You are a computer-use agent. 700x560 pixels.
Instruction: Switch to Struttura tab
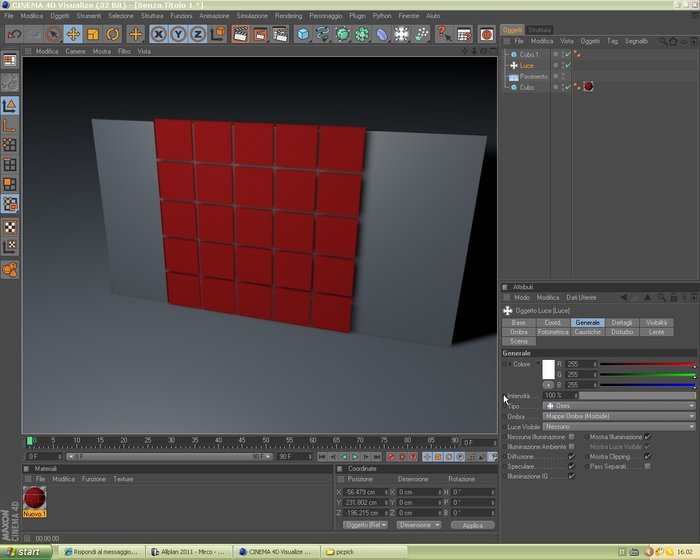(x=539, y=30)
